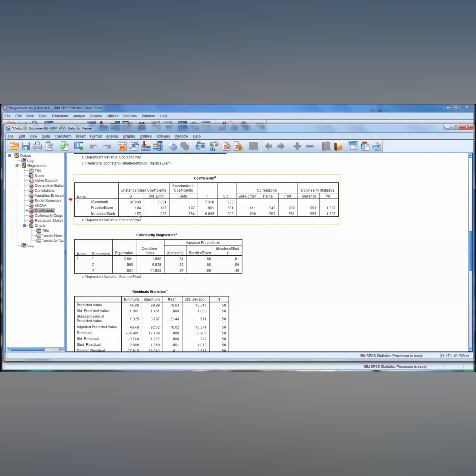The width and height of the screenshot is (476, 476).
Task: Click the Save floppy disk icon
Action: click(26, 146)
